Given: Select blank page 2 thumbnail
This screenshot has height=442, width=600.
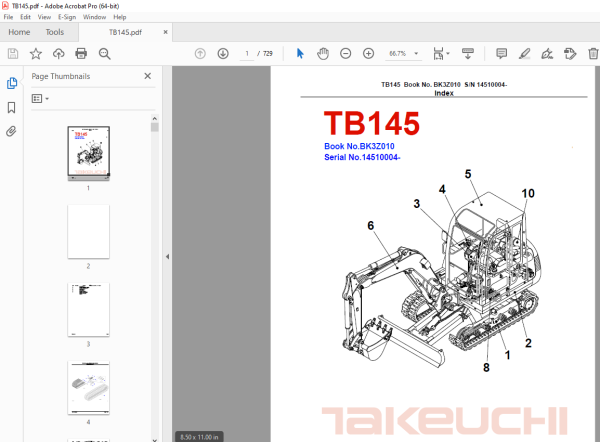Looking at the screenshot, I should [88, 232].
